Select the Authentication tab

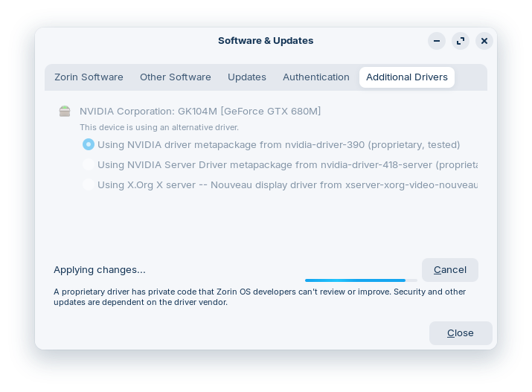click(316, 77)
